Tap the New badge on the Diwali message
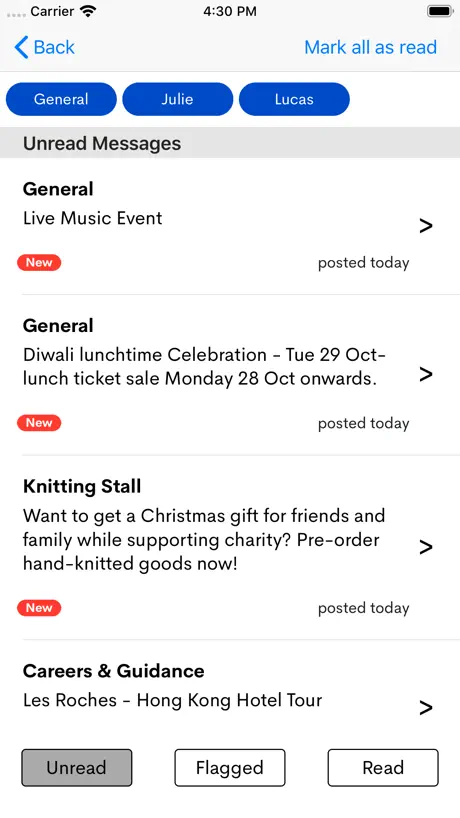 (x=39, y=423)
